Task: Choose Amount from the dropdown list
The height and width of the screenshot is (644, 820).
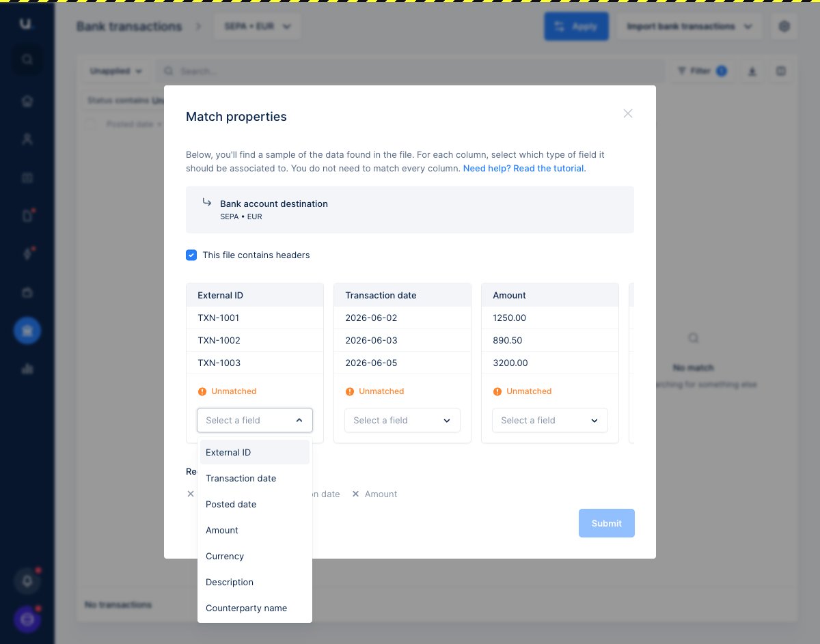Action: [255, 530]
